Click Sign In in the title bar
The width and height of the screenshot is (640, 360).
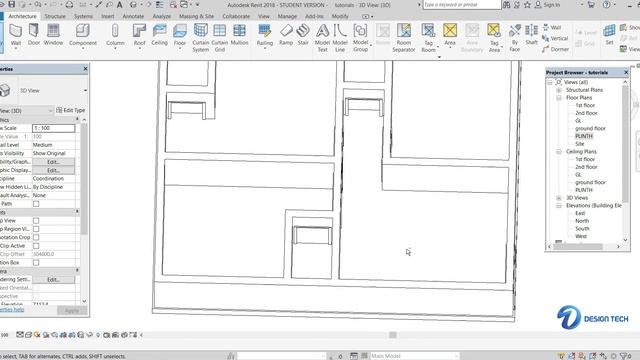[x=547, y=5]
